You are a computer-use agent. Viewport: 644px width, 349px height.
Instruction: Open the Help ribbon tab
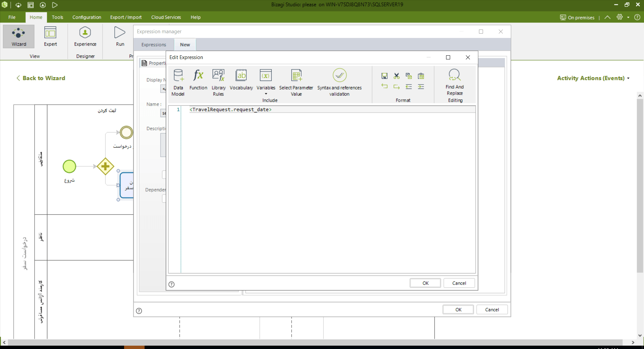[196, 17]
